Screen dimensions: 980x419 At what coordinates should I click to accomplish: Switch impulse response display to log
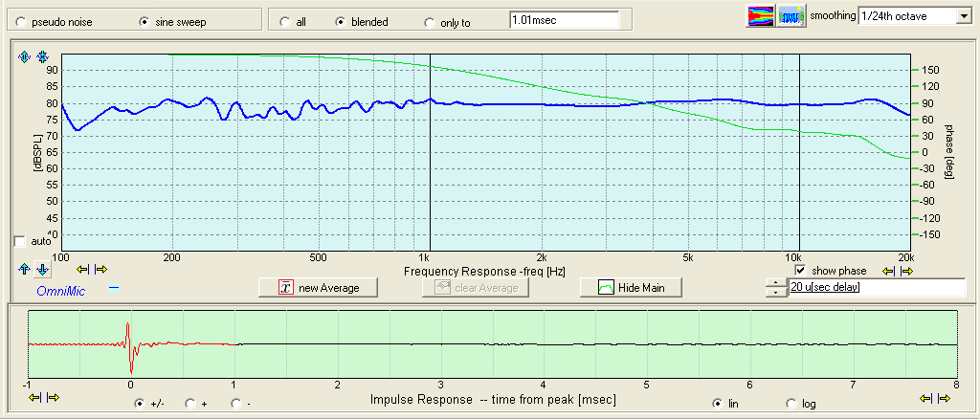pyautogui.click(x=791, y=404)
